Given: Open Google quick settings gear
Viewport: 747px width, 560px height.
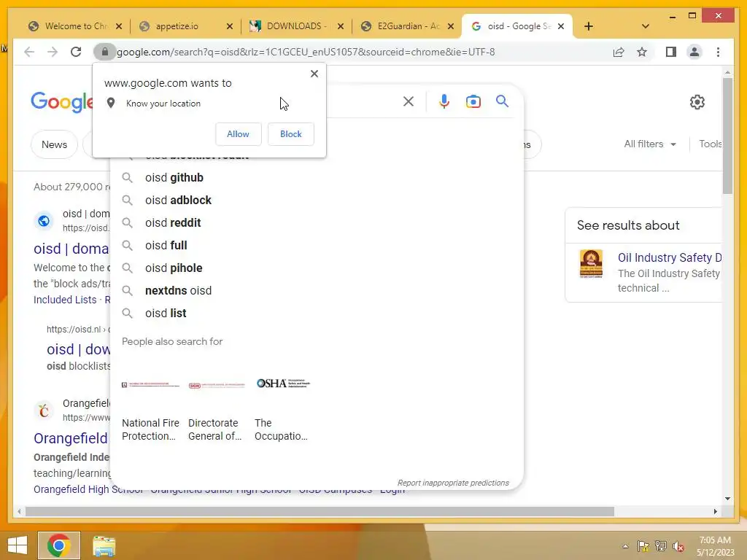Looking at the screenshot, I should (697, 102).
